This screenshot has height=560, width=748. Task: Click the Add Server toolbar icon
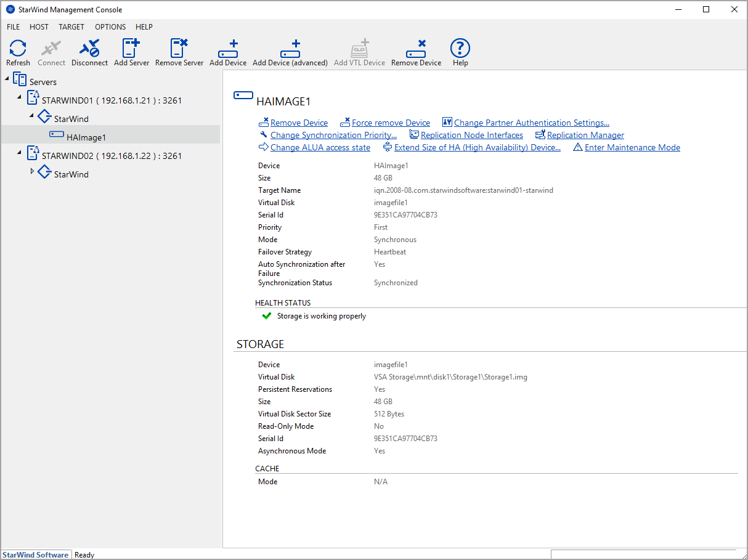pos(131,49)
